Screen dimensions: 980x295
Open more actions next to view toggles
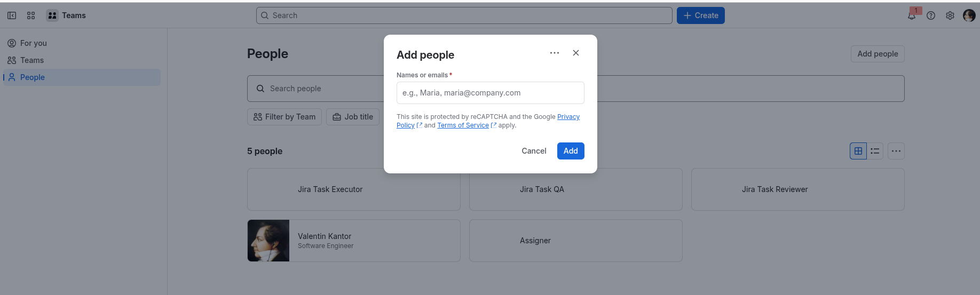[x=896, y=151]
